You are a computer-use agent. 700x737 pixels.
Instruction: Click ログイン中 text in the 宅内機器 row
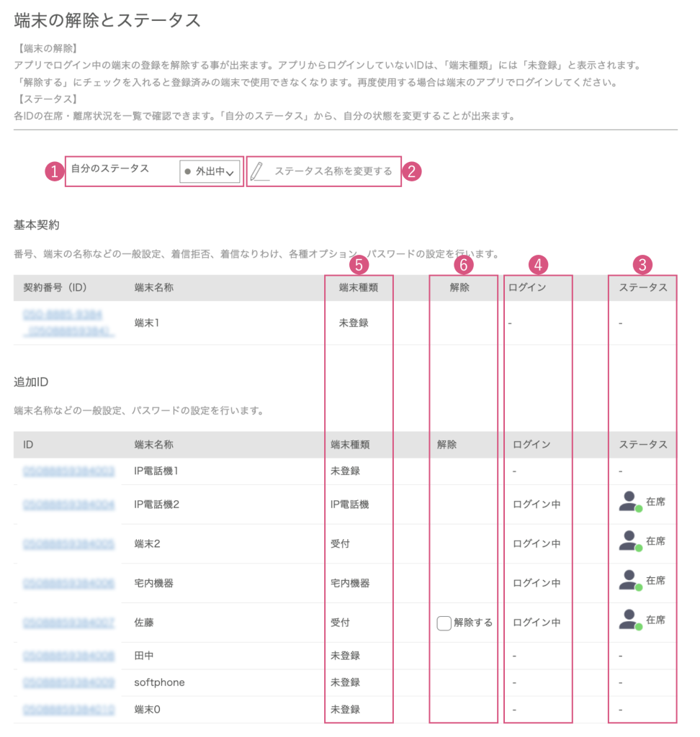[537, 583]
